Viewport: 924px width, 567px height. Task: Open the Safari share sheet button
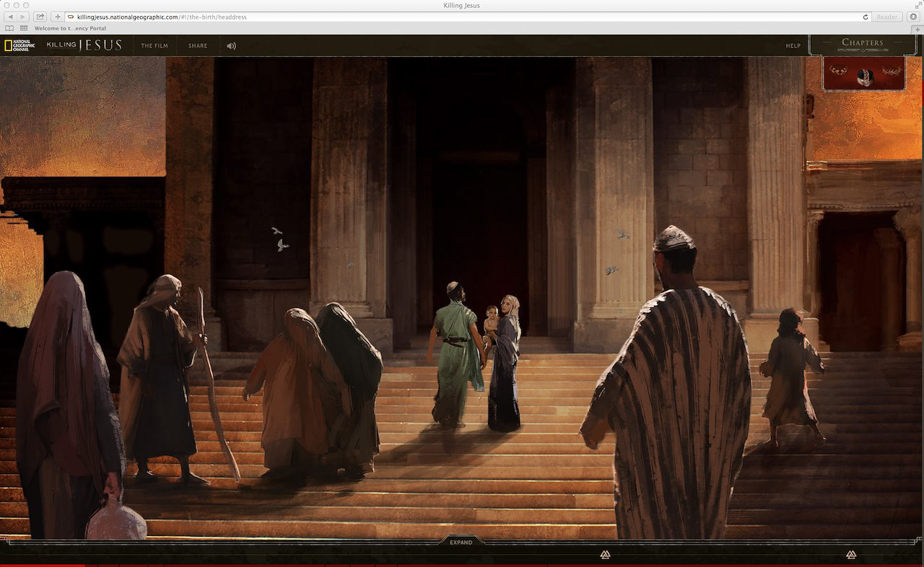[40, 17]
